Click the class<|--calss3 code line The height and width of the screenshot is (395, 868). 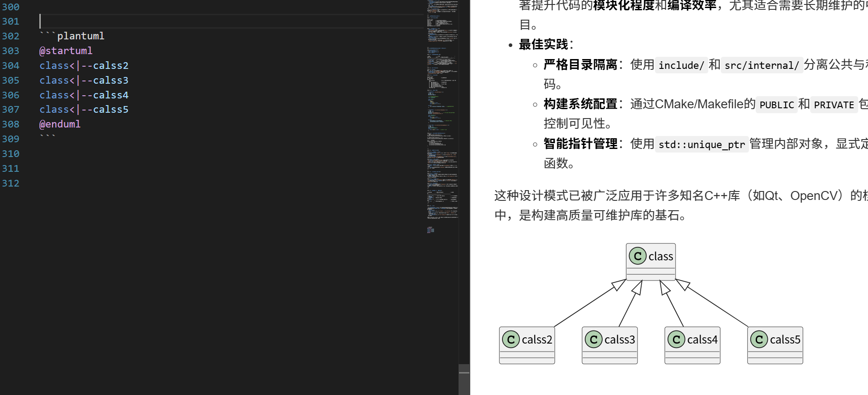click(x=84, y=80)
